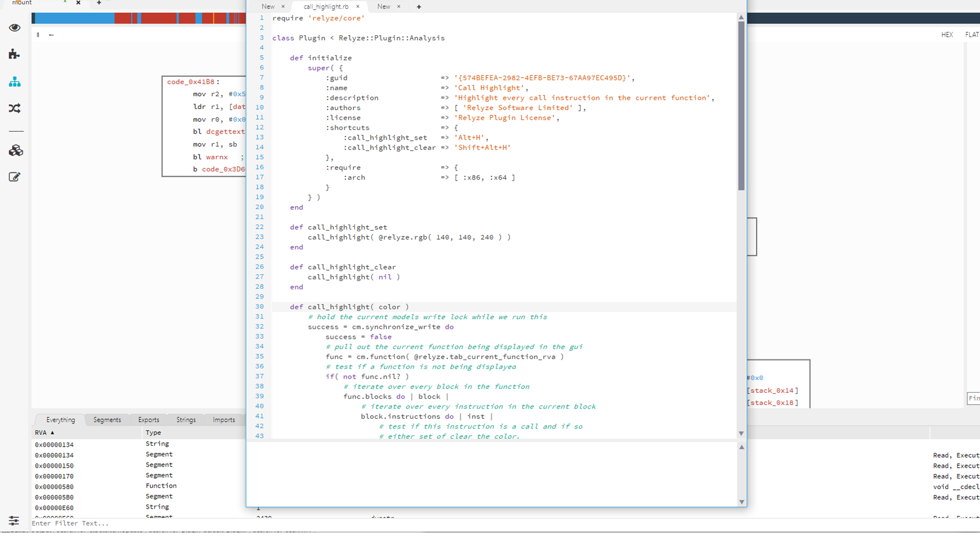
Task: Open the Strings tab
Action: pyautogui.click(x=186, y=420)
